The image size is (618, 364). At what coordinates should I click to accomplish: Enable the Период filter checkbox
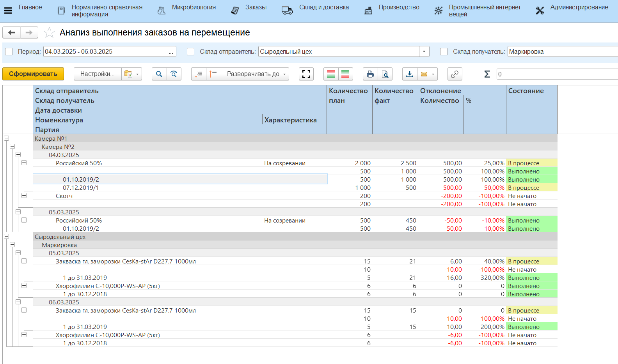pos(9,52)
